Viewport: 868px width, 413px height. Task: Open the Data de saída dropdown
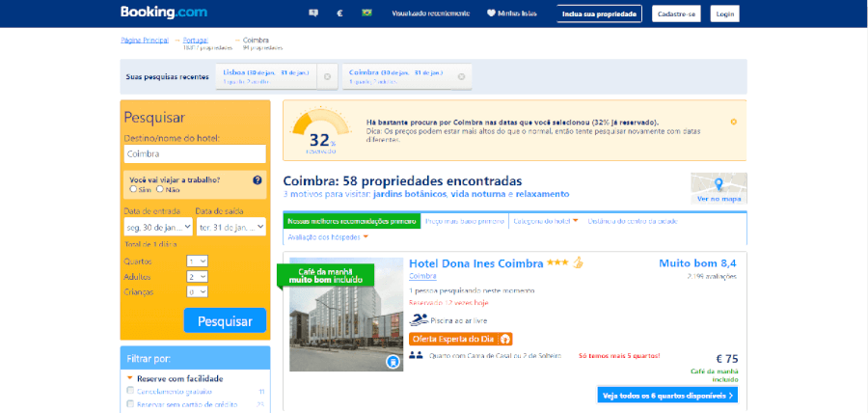[231, 227]
